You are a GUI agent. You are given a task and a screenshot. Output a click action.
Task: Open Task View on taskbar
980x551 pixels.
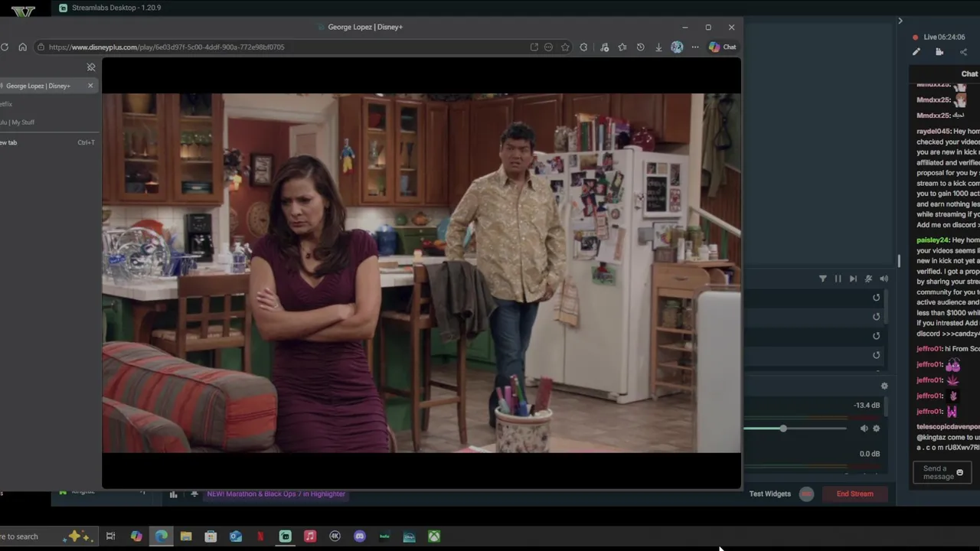[x=110, y=536]
